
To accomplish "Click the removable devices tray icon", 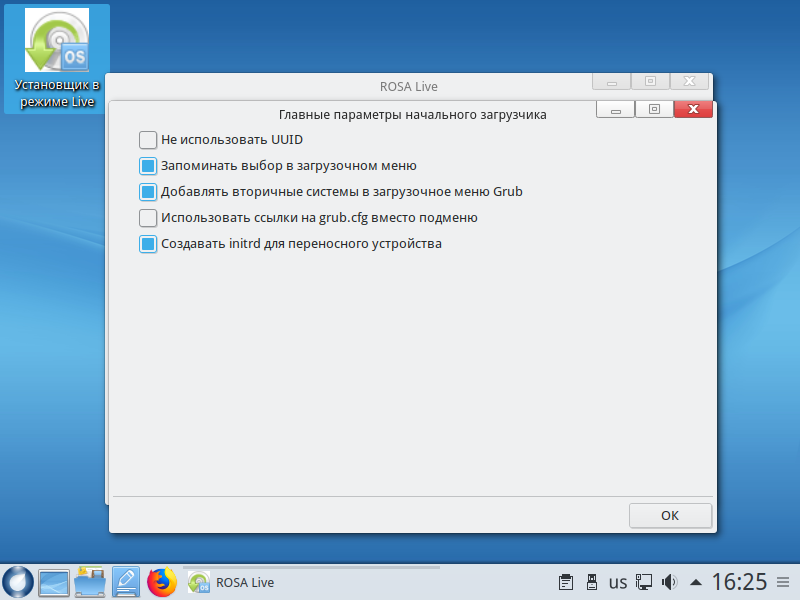I will [591, 582].
